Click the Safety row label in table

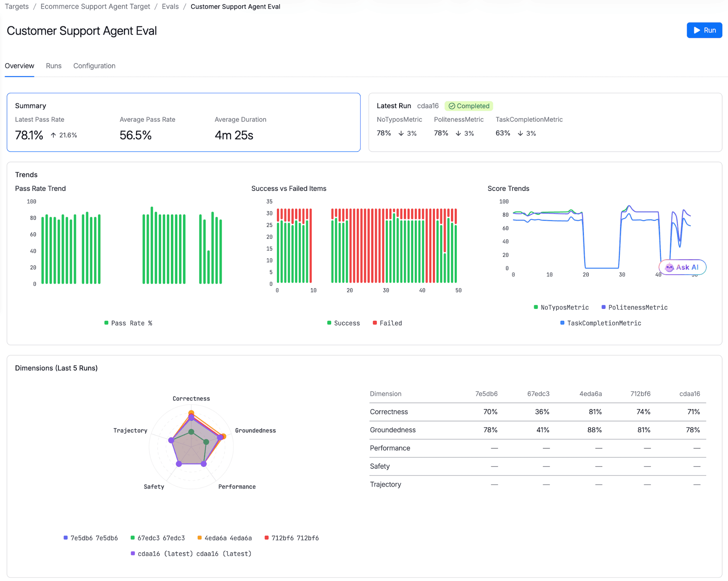(x=380, y=466)
